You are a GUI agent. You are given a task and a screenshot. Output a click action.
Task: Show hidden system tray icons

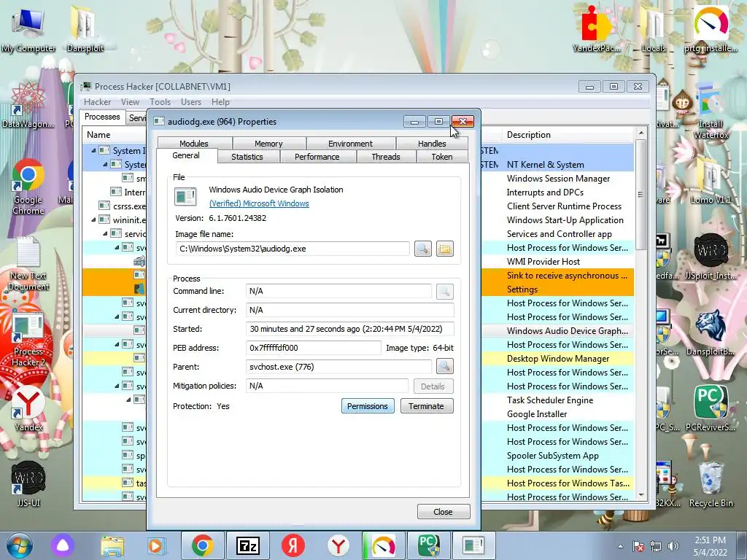tap(620, 547)
